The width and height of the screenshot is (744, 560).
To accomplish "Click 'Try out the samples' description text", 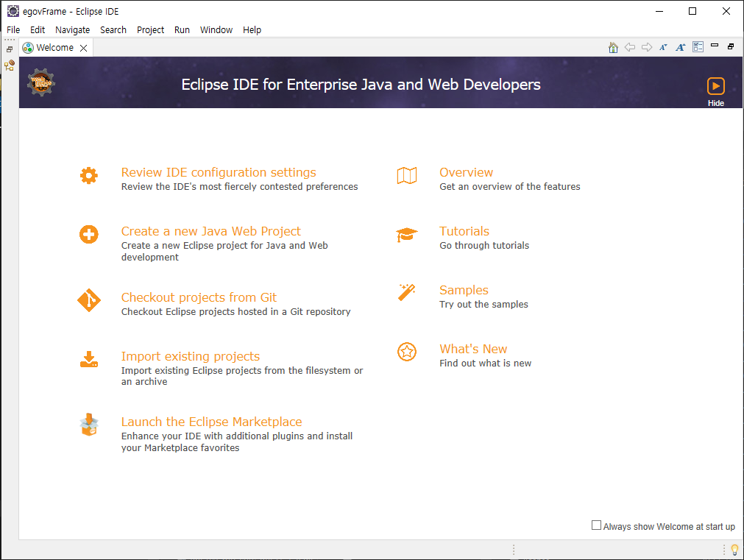I will [483, 304].
